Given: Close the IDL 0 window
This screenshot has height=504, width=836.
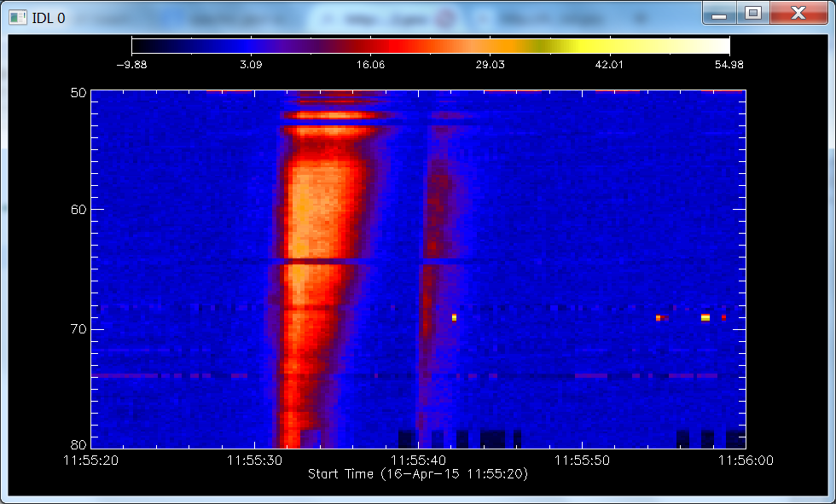Looking at the screenshot, I should 798,13.
